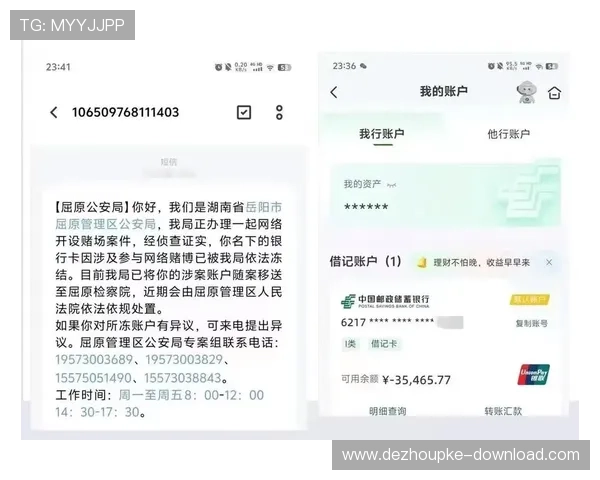Open the robot customer service assistant
The height and width of the screenshot is (480, 600).
pos(527,92)
